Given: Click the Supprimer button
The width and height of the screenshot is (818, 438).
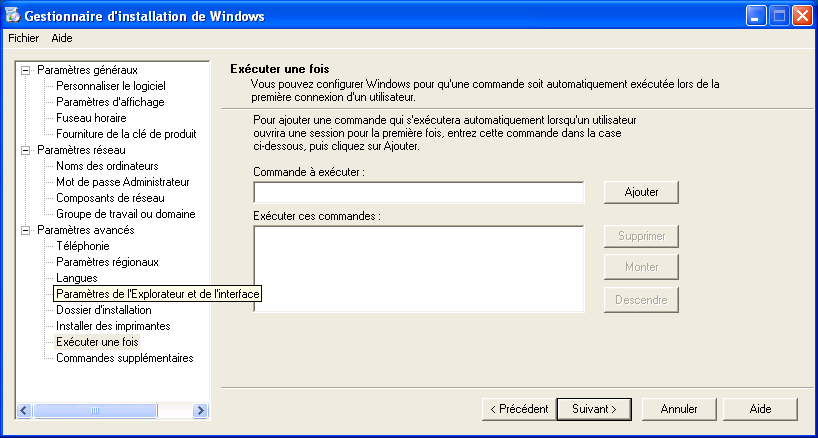Looking at the screenshot, I should [x=641, y=236].
